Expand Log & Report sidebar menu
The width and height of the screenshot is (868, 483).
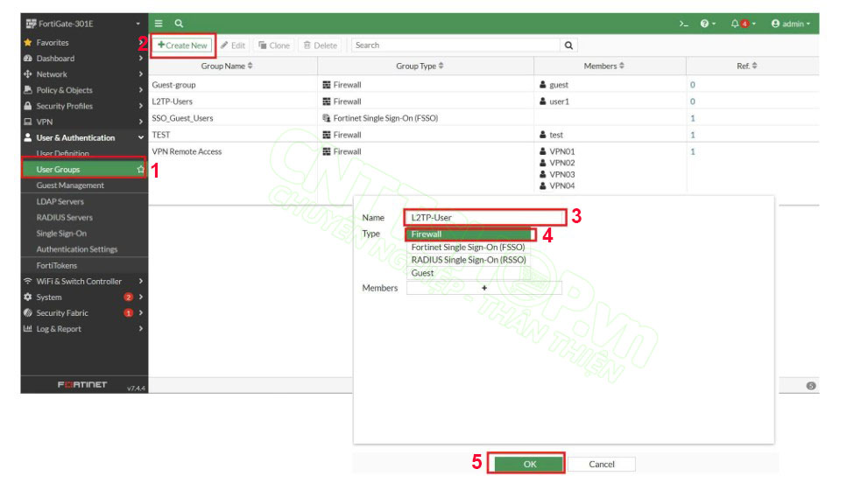pos(84,329)
